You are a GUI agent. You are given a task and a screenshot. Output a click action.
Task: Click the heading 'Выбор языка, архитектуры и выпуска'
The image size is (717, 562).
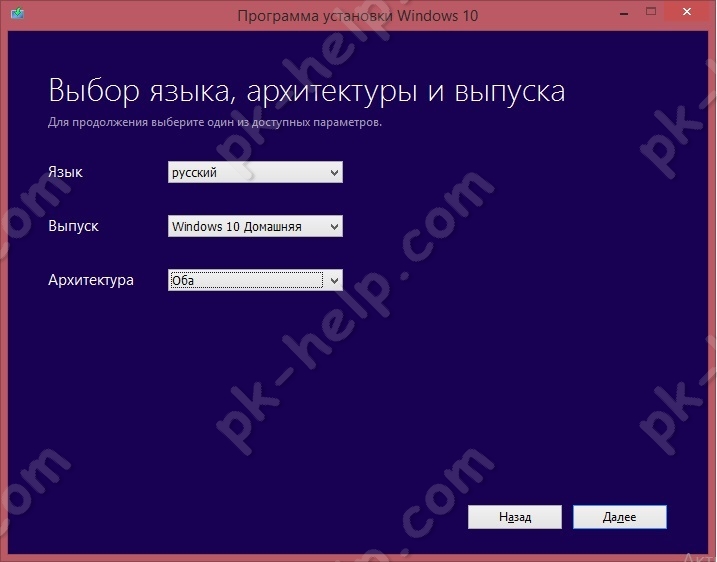click(307, 91)
